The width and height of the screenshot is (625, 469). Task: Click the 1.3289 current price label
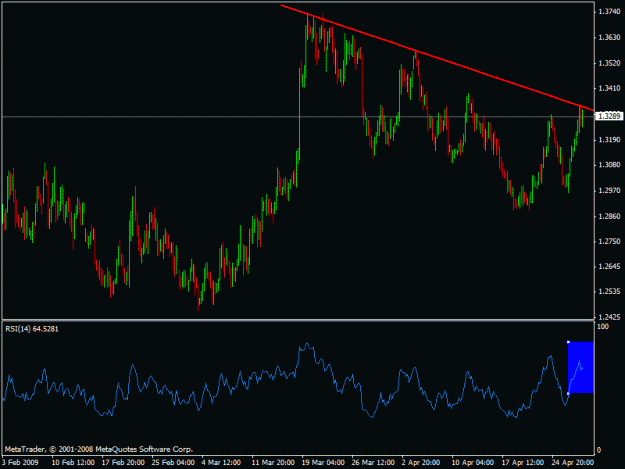tap(609, 116)
